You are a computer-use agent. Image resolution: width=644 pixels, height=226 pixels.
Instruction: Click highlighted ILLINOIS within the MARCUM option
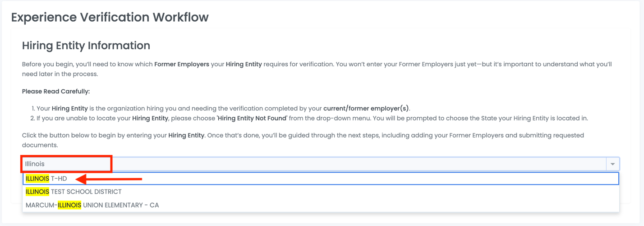click(x=69, y=205)
